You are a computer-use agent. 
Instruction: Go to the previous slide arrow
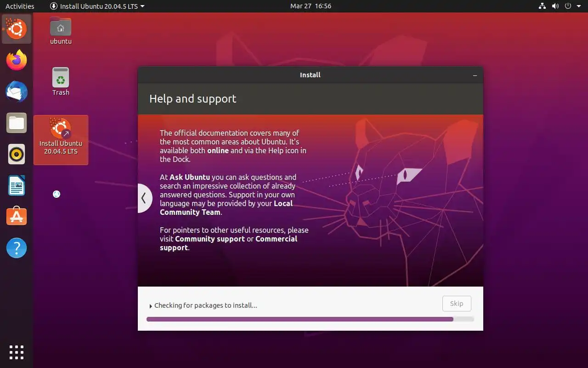point(144,198)
